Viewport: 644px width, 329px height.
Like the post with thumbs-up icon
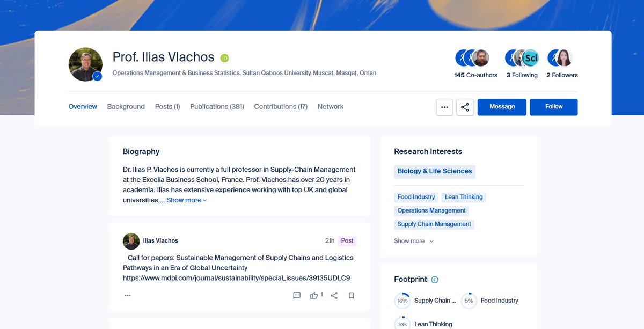click(314, 295)
